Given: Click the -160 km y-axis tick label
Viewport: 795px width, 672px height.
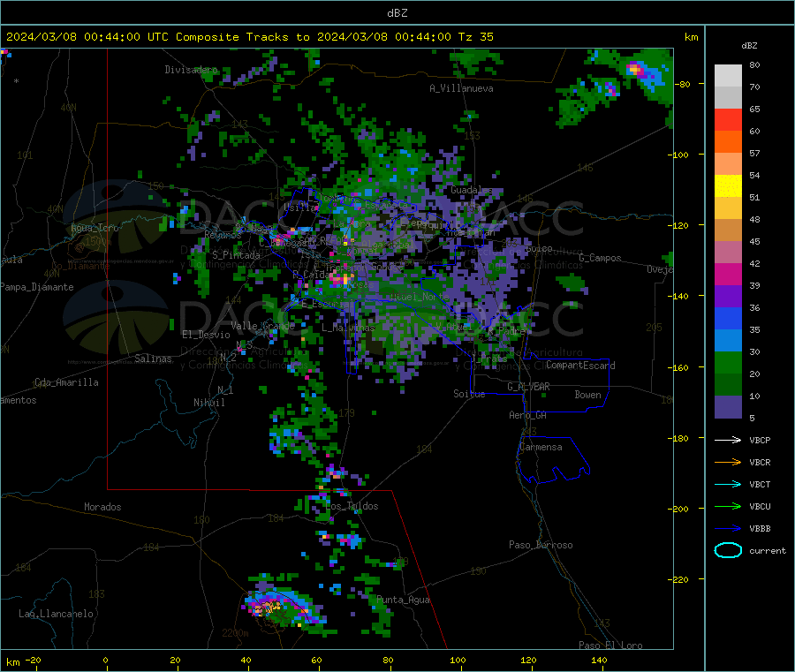Looking at the screenshot, I should coord(678,367).
